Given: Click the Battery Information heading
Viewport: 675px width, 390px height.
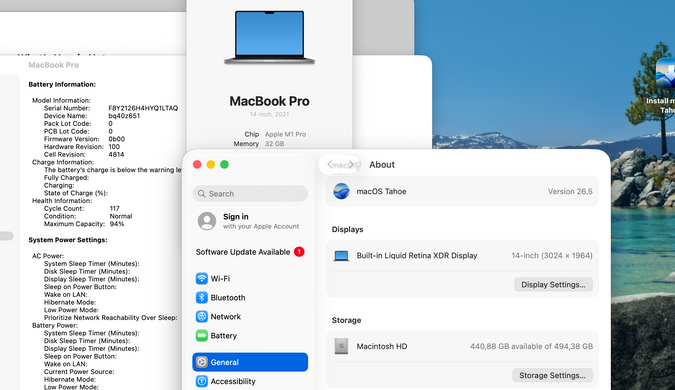Looking at the screenshot, I should click(x=62, y=84).
